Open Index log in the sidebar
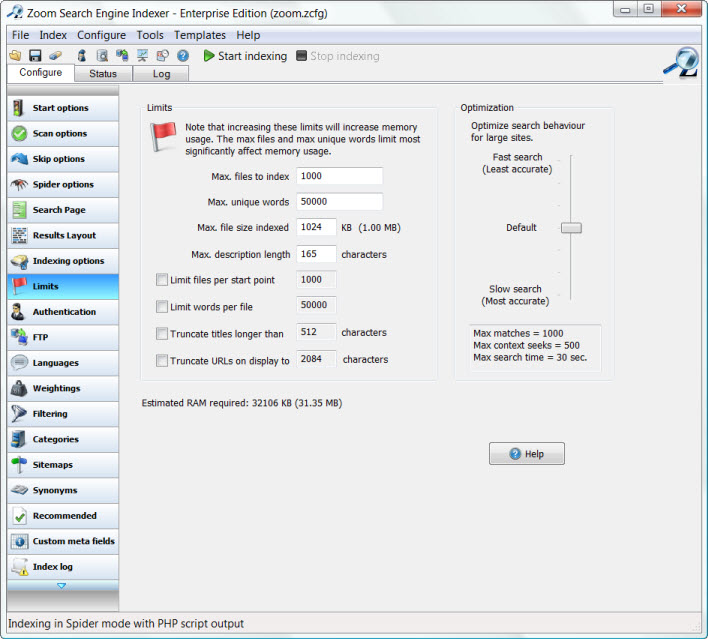The height and width of the screenshot is (639, 708). pyautogui.click(x=63, y=567)
